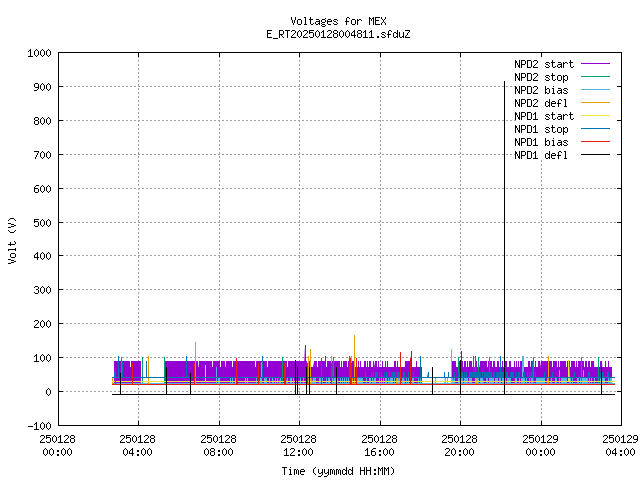This screenshot has width=640, height=480.
Task: Click the 500 y-axis tick label
Action: pos(42,222)
